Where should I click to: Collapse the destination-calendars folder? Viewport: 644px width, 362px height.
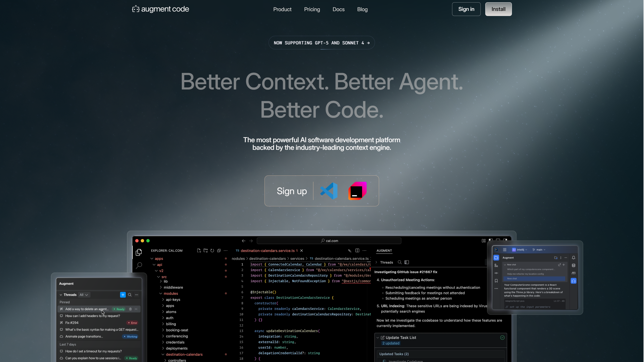tap(163, 354)
